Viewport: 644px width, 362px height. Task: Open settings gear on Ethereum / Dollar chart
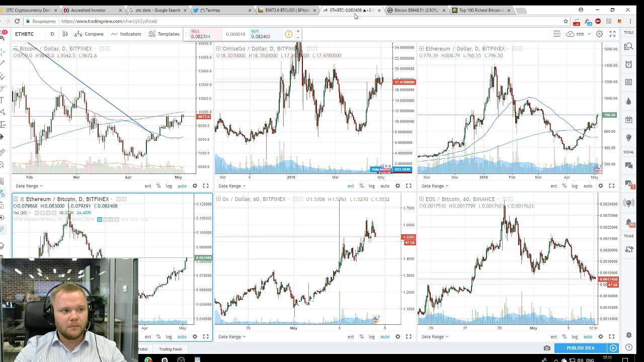[x=601, y=186]
